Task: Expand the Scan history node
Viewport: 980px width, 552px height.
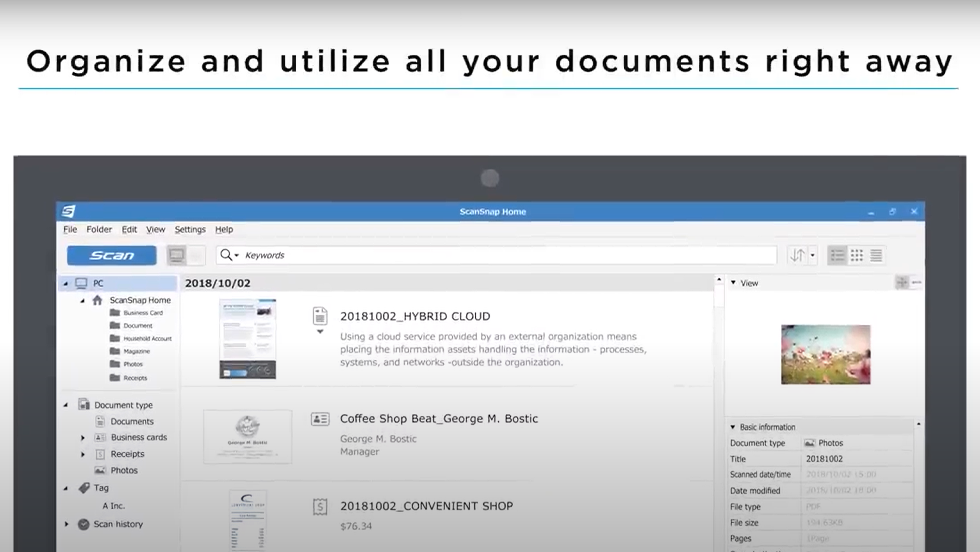Action: point(66,524)
